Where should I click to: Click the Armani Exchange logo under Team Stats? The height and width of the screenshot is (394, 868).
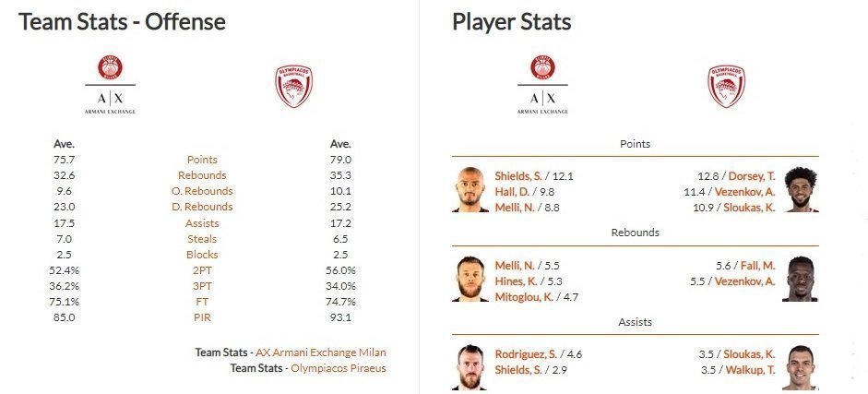[x=110, y=85]
